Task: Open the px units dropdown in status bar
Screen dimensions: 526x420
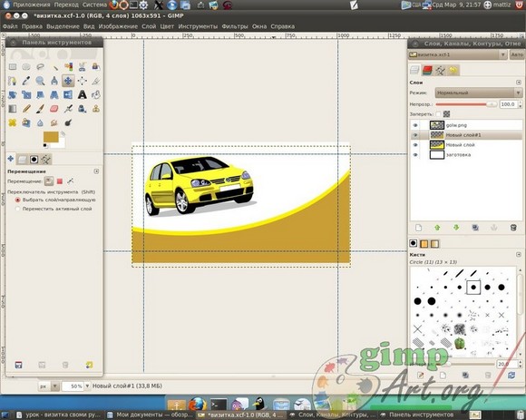Action: (x=49, y=386)
